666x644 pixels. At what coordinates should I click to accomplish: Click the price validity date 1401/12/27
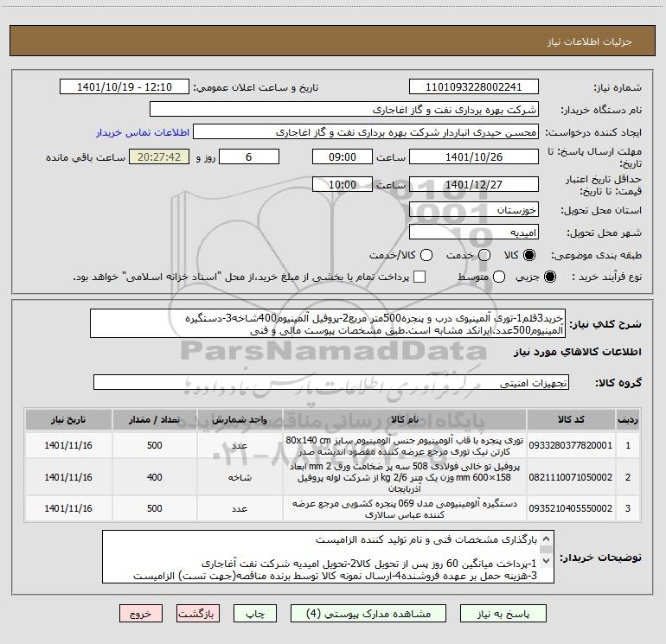tap(474, 184)
